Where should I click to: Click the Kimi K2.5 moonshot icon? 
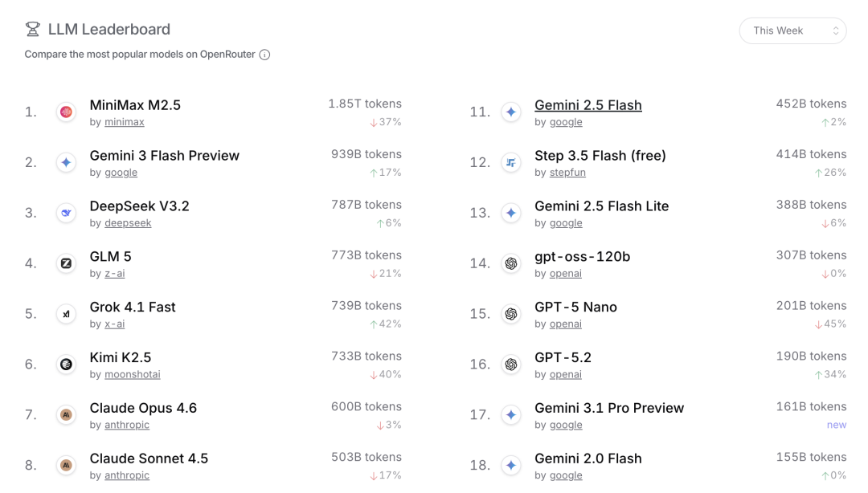pyautogui.click(x=66, y=364)
